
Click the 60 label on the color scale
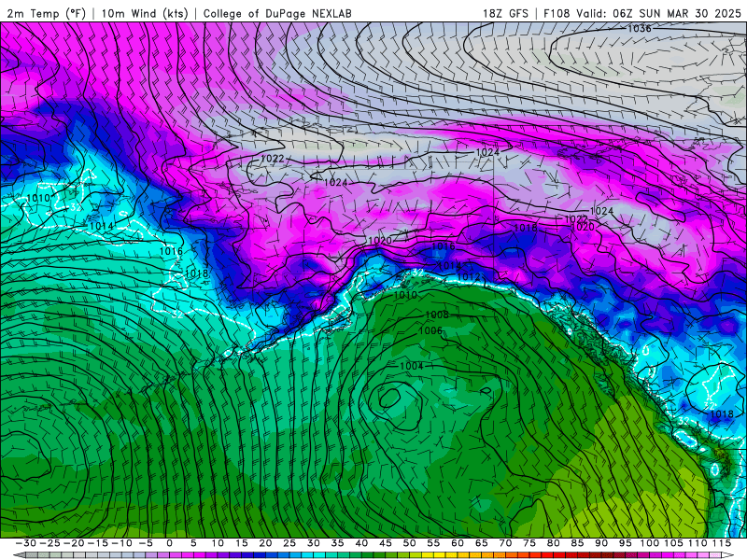458,543
